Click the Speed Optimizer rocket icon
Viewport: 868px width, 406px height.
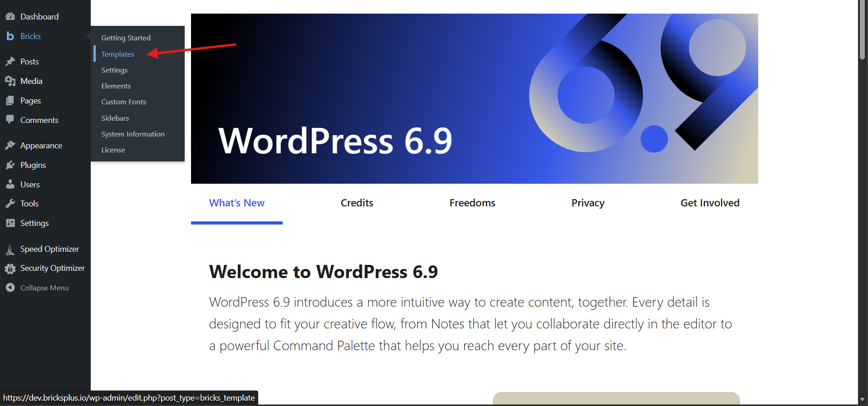[x=10, y=249]
